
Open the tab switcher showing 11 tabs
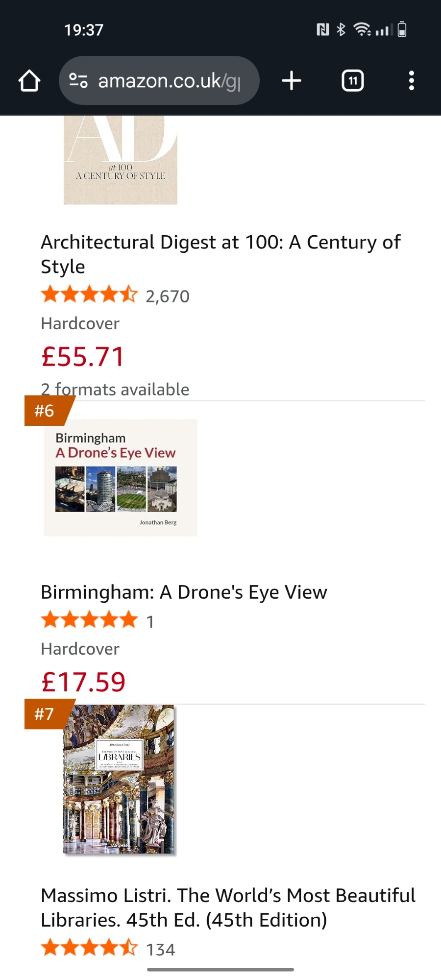coord(352,81)
